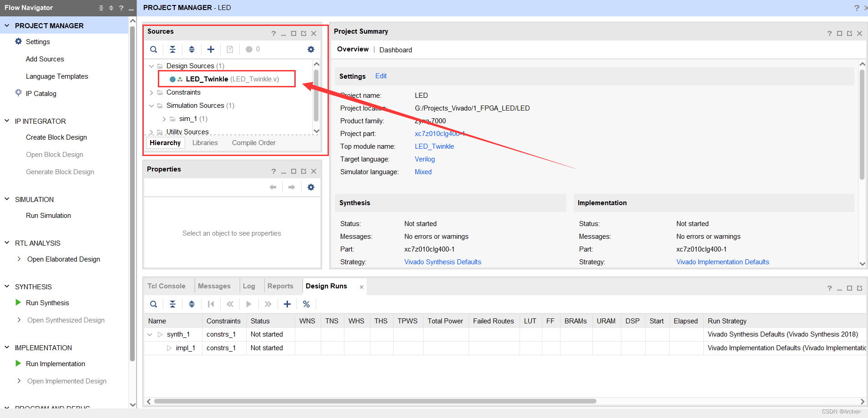Close the Design Runs tab
The height and width of the screenshot is (418, 868).
point(362,287)
